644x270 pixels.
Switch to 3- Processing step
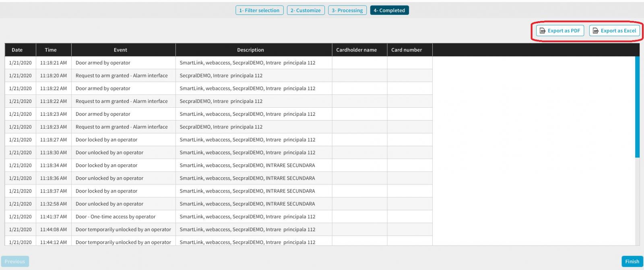coord(347,10)
